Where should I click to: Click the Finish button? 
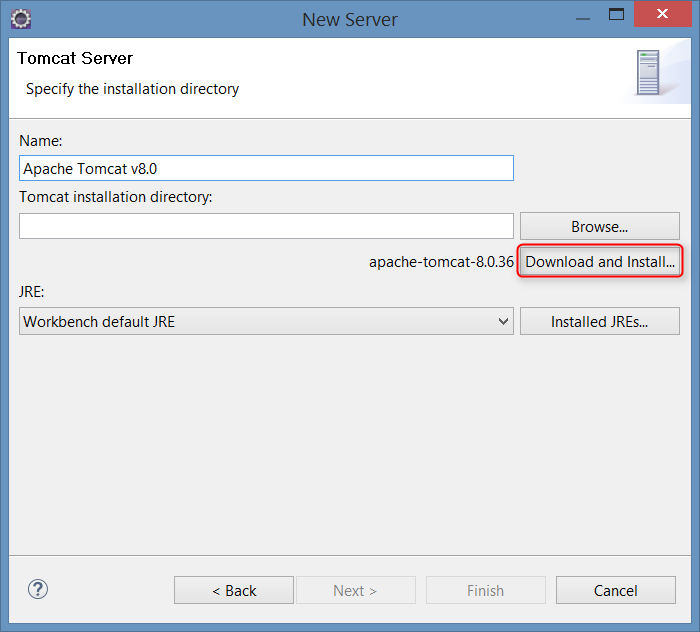pyautogui.click(x=486, y=590)
